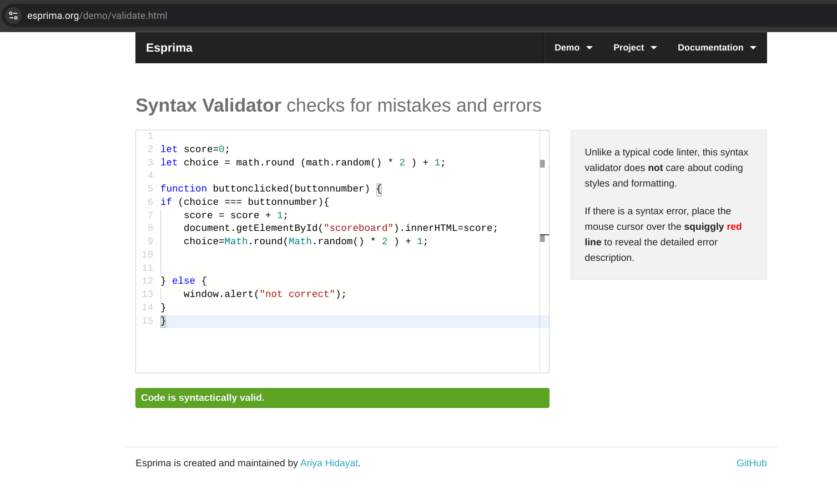
Task: Click line number 12 in the editor gutter
Action: 148,281
